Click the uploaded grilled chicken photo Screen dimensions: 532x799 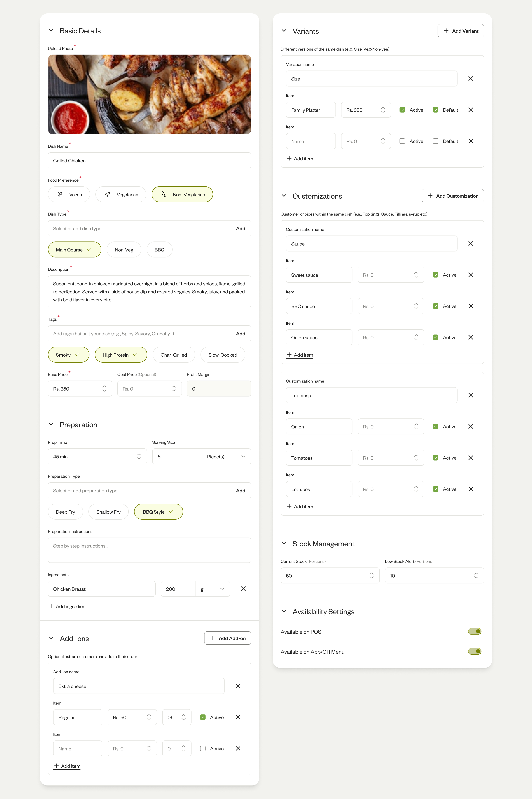tap(150, 94)
